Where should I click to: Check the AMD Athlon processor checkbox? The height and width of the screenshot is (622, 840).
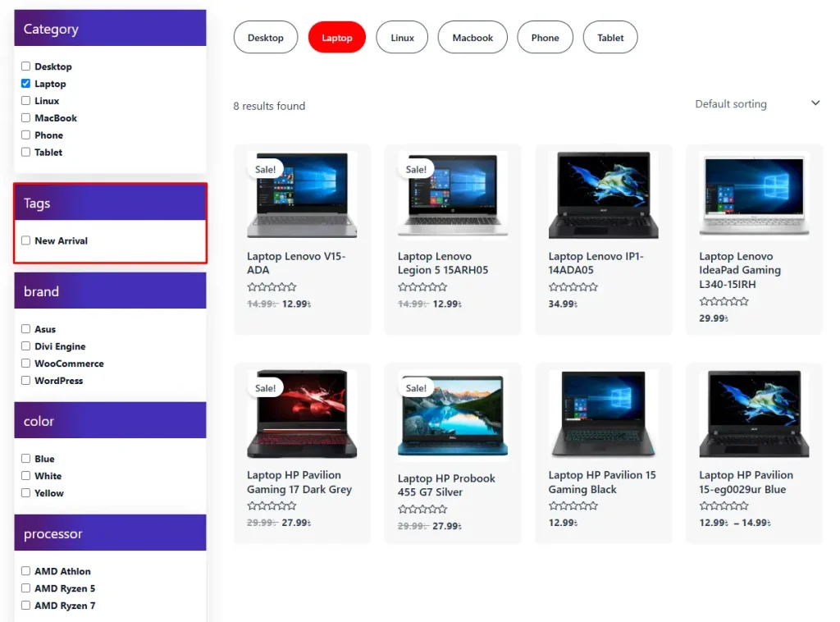point(25,571)
